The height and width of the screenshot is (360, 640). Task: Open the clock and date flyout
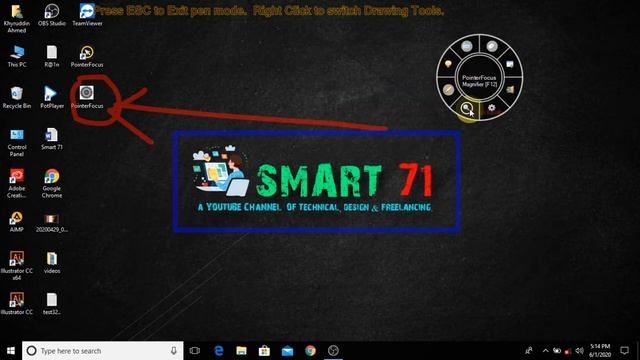tap(600, 351)
